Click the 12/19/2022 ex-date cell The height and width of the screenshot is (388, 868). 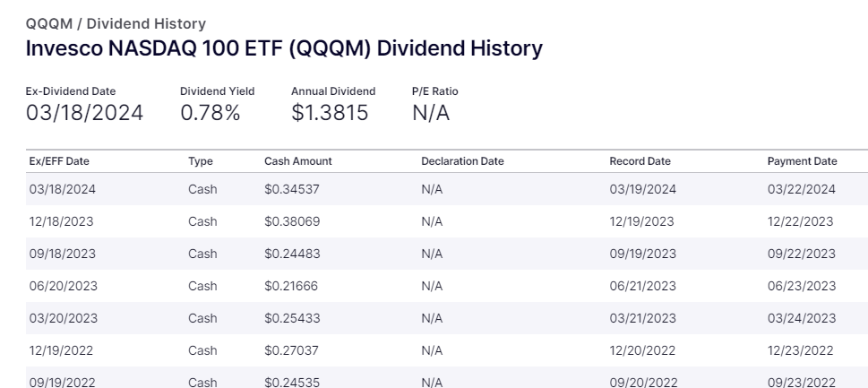[x=61, y=350]
